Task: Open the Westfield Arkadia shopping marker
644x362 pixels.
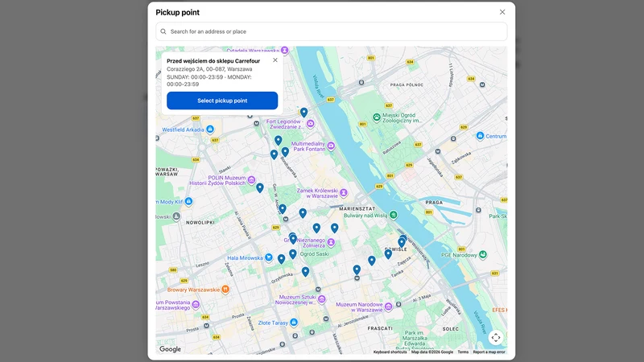Action: pos(210,130)
